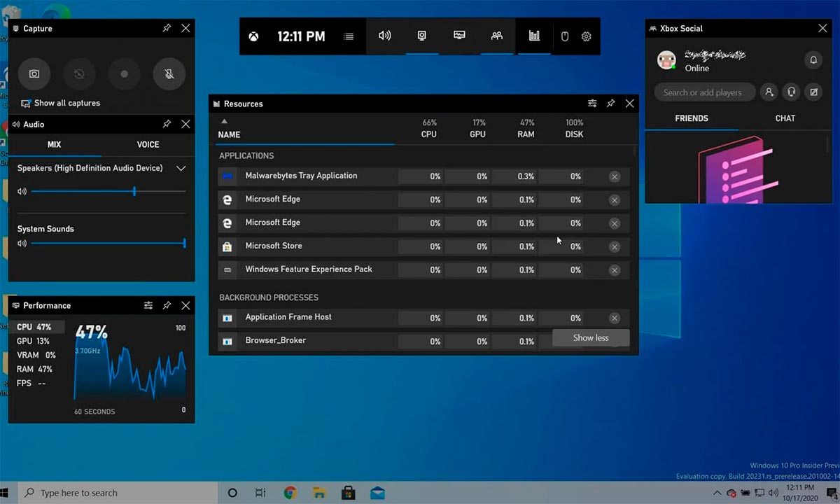Launch Google Chrome from the taskbar
This screenshot has height=504, width=840.
(x=290, y=493)
